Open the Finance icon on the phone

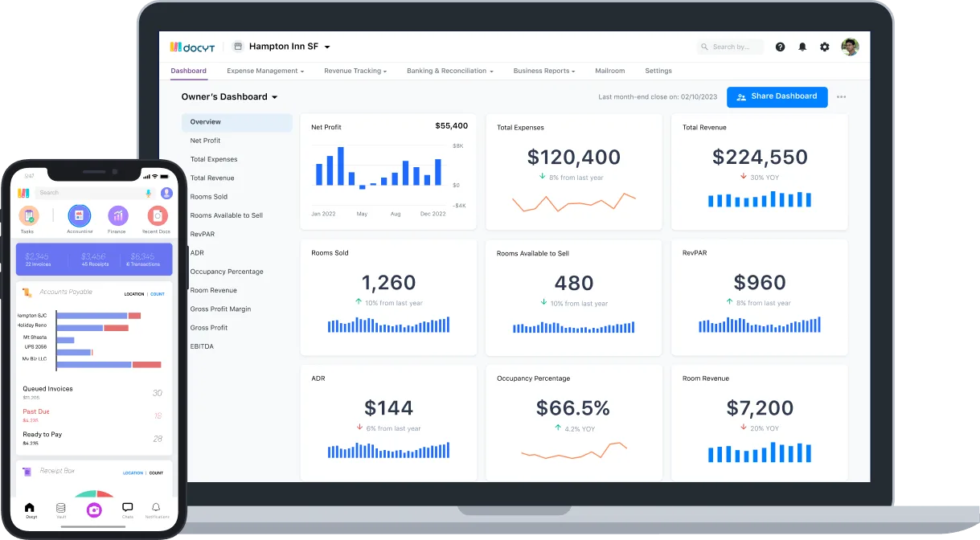coord(118,215)
